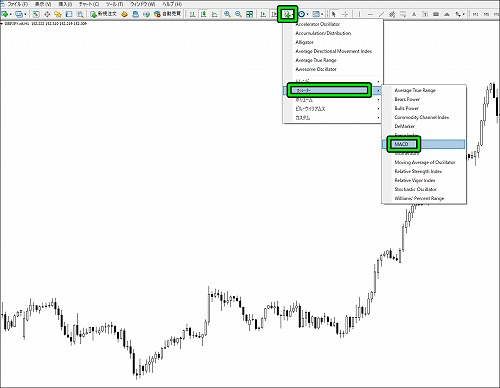Expand the カスタム submenu
The height and width of the screenshot is (388, 500).
point(333,118)
